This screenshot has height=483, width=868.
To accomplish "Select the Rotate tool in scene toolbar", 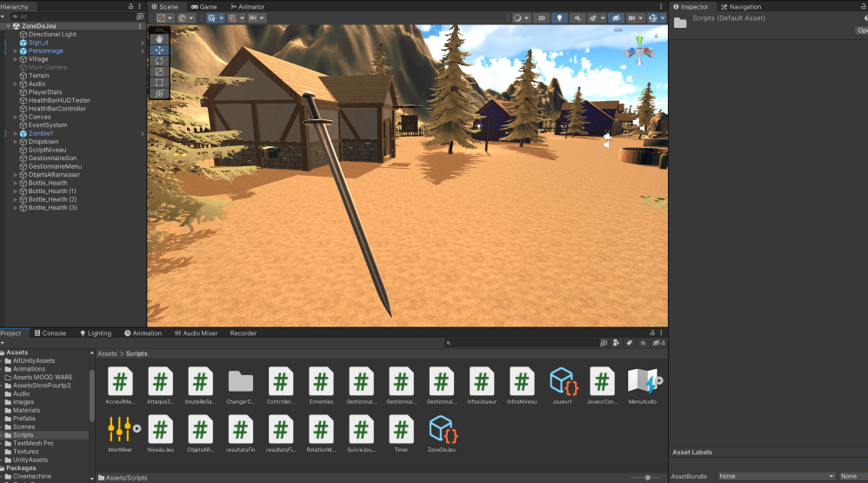I will 159,61.
